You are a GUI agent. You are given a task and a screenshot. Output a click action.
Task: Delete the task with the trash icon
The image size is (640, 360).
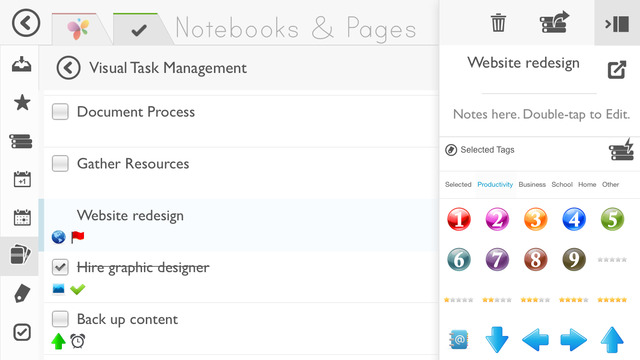(498, 23)
